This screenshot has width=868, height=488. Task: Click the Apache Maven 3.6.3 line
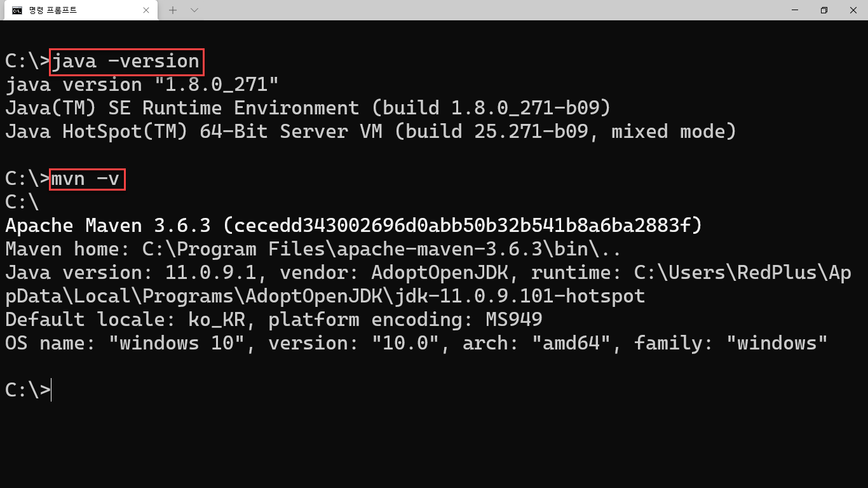pos(353,226)
